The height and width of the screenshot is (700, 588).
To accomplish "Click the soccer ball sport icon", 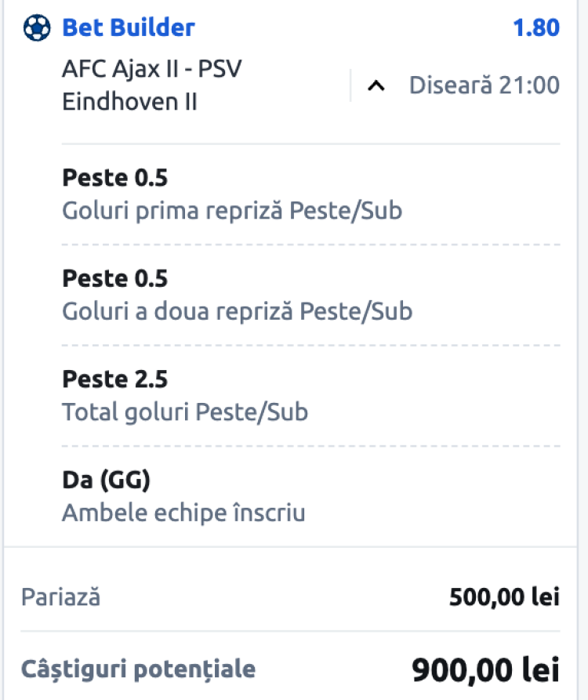I will (36, 29).
